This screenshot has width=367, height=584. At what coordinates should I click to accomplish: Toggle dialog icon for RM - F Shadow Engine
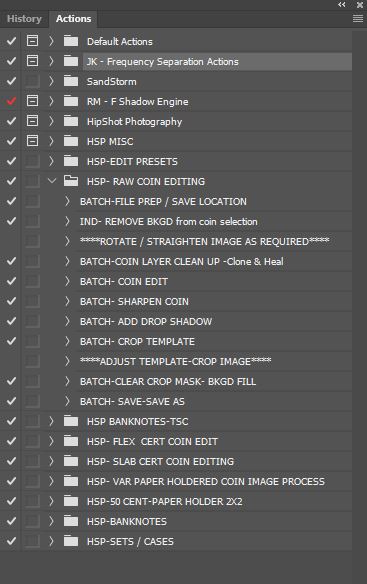[32, 101]
